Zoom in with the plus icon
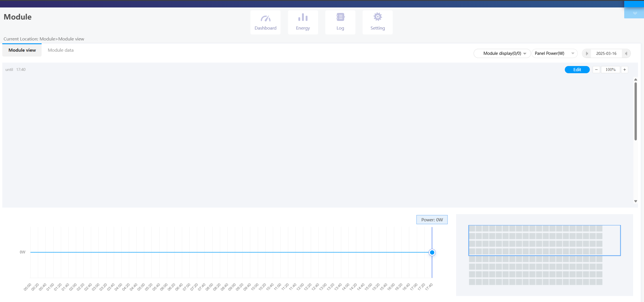This screenshot has height=302, width=644. [624, 70]
